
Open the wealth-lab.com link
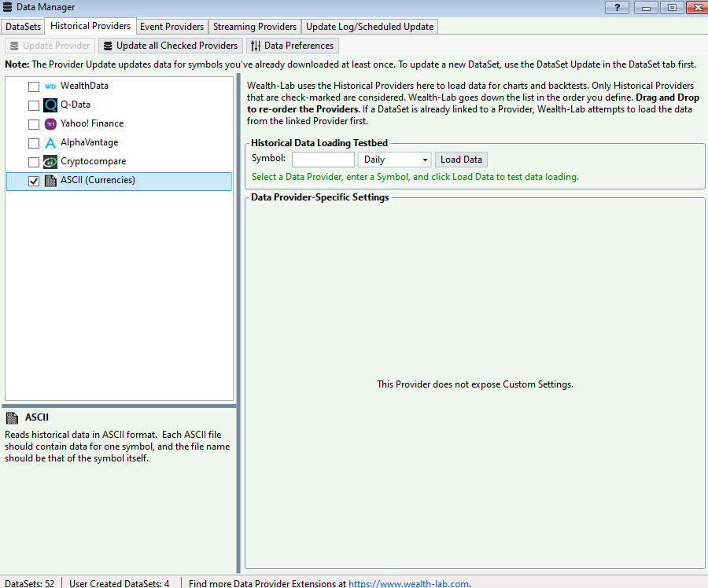(408, 583)
